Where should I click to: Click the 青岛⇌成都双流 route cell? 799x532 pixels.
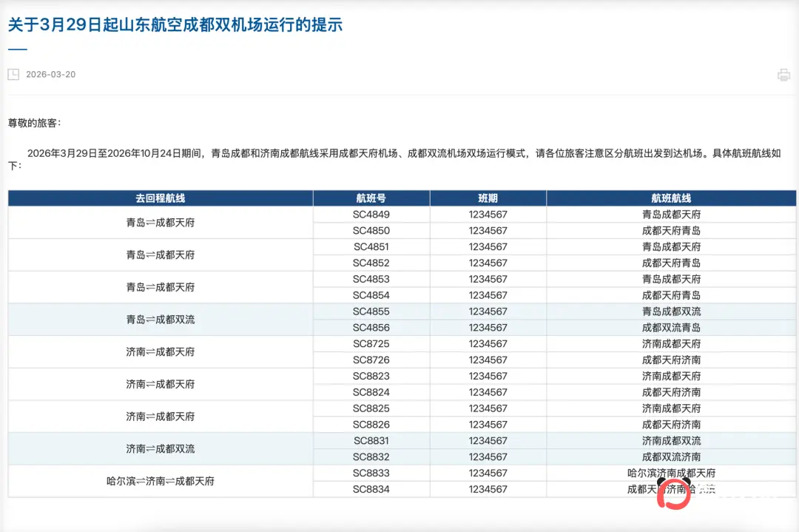pos(160,319)
